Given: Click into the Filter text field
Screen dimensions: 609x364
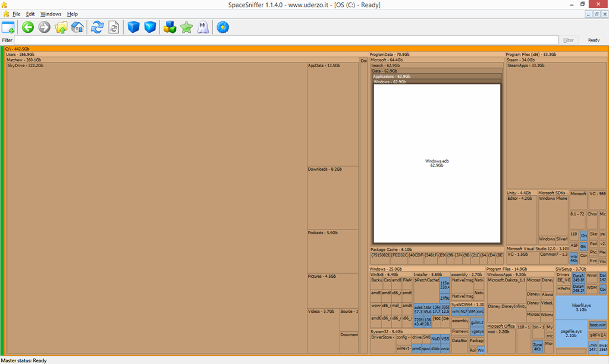Looking at the screenshot, I should [x=285, y=40].
